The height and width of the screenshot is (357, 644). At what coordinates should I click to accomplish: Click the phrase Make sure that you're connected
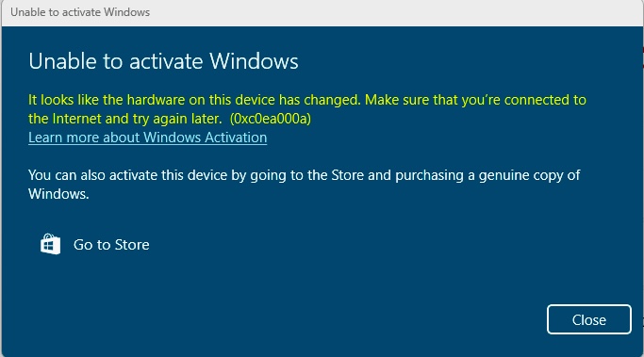click(467, 100)
